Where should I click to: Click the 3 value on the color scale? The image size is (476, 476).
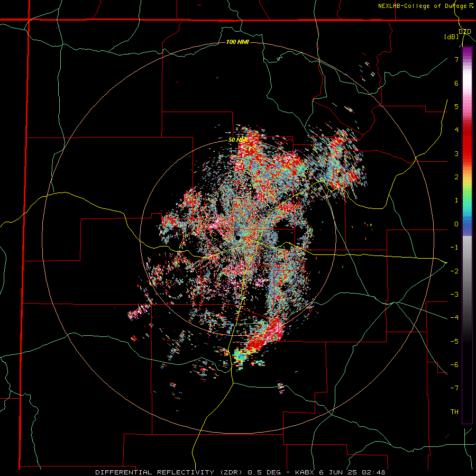pyautogui.click(x=456, y=153)
